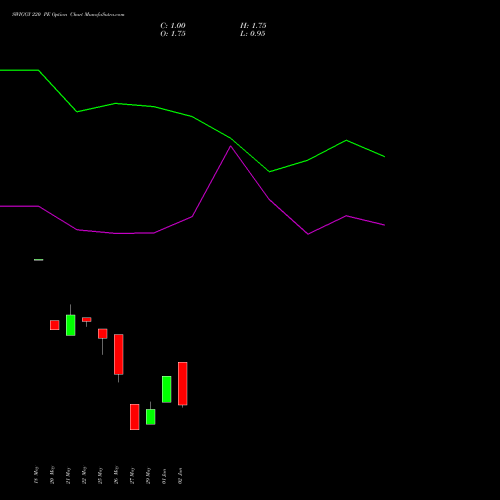Click the chart title text at top left
Viewport: 500px width, 500px height.
68,15
